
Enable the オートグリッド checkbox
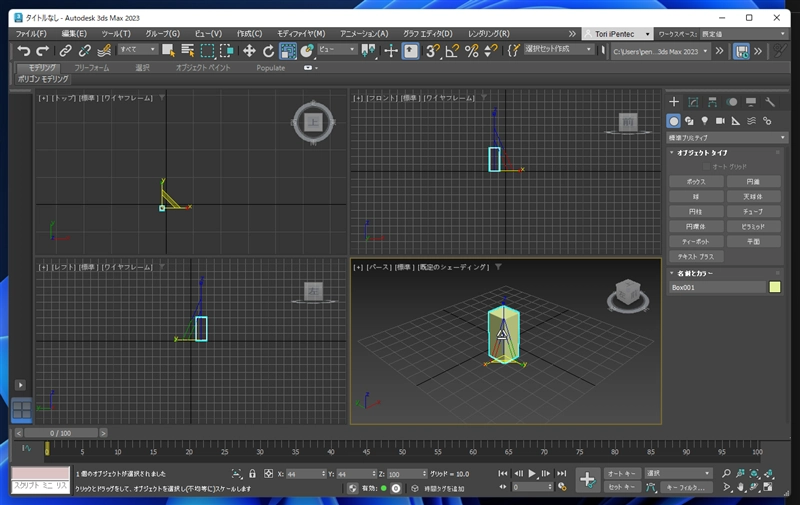point(706,167)
